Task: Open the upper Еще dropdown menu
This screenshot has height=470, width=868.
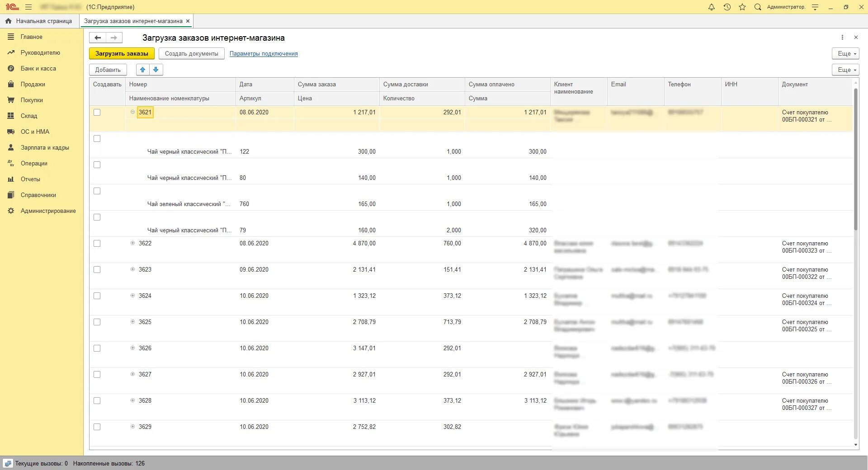Action: pyautogui.click(x=845, y=53)
